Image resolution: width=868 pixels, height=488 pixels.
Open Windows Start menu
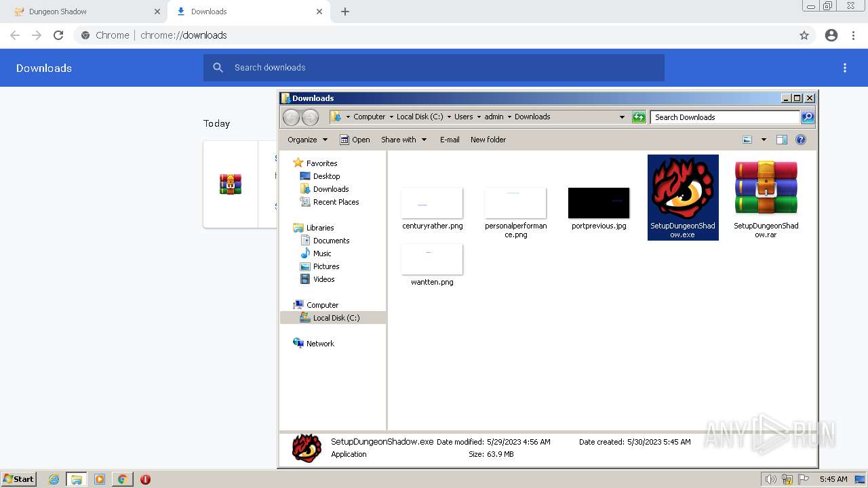click(18, 479)
